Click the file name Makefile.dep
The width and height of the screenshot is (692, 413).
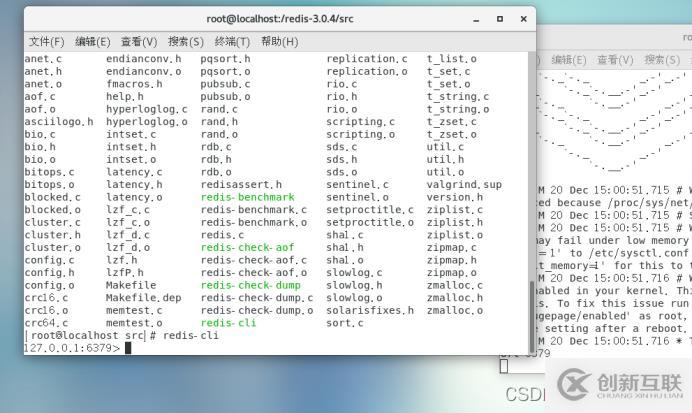click(x=144, y=298)
